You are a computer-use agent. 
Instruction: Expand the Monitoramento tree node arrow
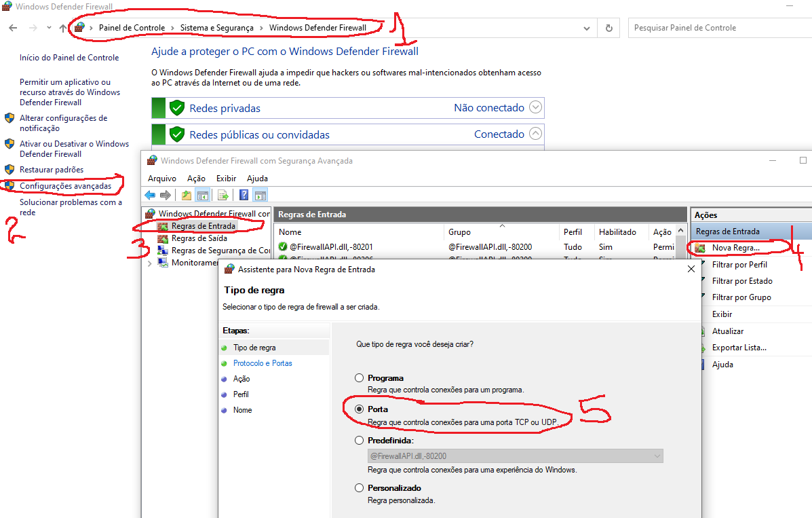[150, 263]
